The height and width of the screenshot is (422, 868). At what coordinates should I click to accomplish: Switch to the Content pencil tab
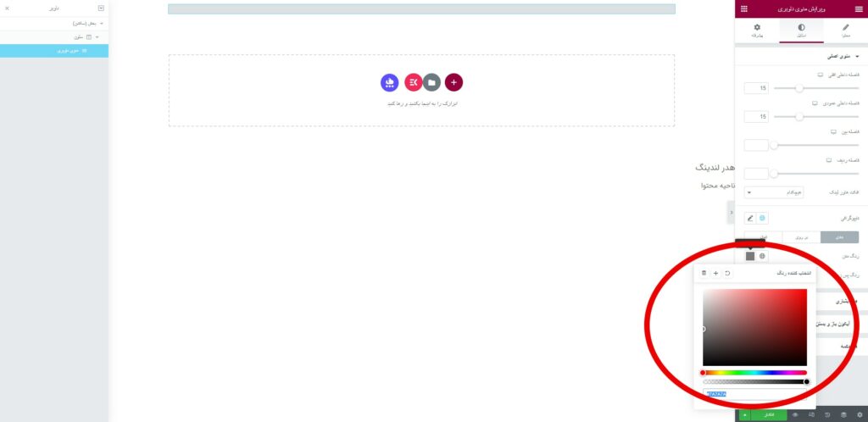coord(846,31)
